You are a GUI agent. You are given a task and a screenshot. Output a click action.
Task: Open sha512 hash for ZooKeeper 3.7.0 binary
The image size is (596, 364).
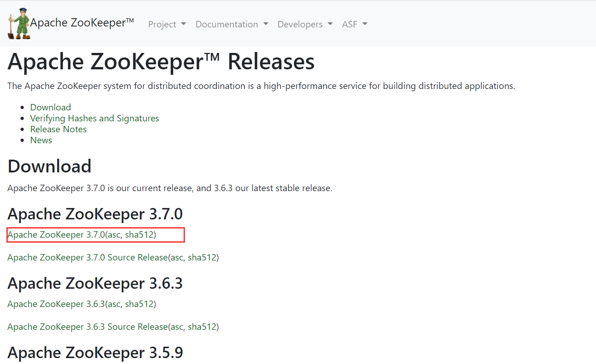coord(139,235)
